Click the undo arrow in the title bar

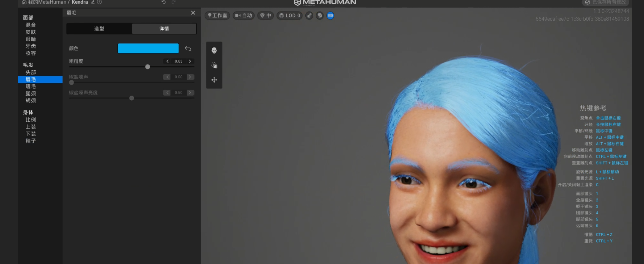[x=163, y=2]
